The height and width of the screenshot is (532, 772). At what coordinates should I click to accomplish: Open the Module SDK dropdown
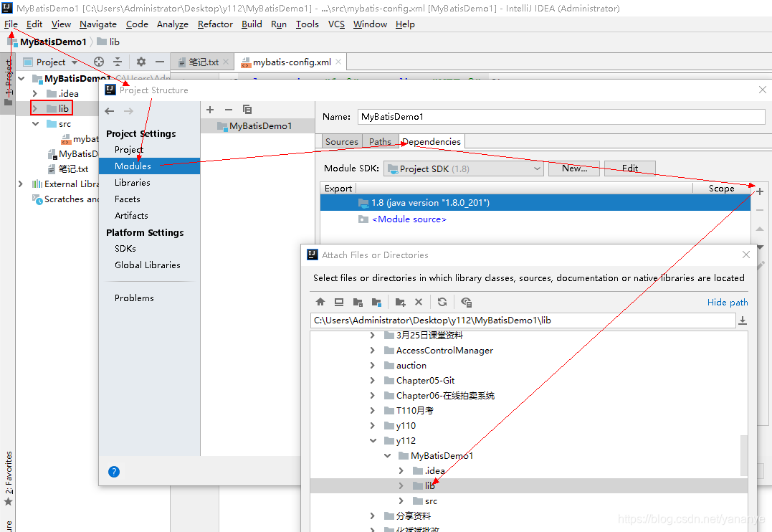463,169
